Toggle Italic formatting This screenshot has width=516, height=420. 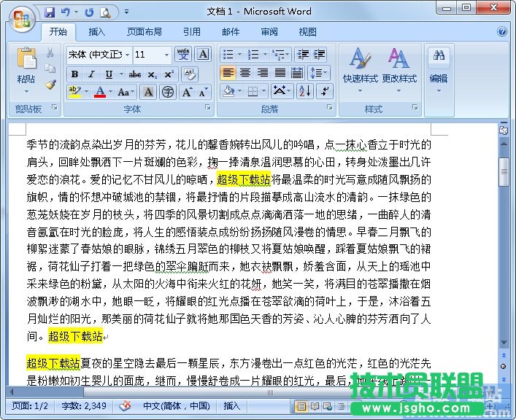click(91, 74)
